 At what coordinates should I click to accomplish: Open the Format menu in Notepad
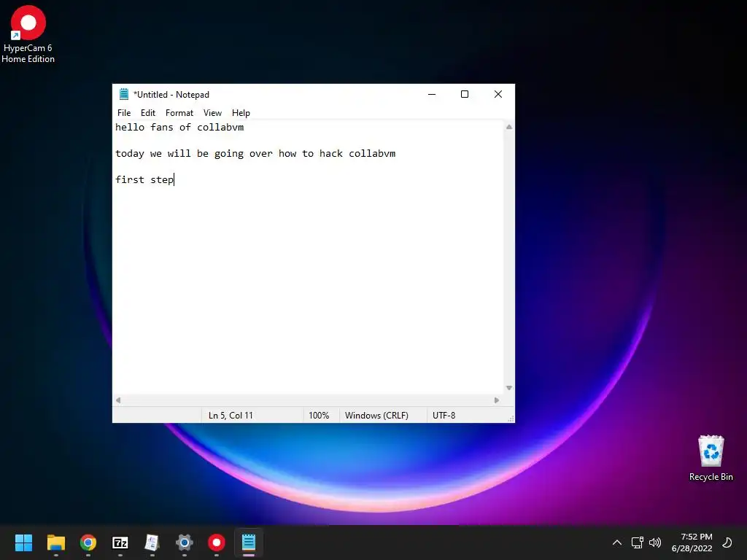pyautogui.click(x=179, y=113)
